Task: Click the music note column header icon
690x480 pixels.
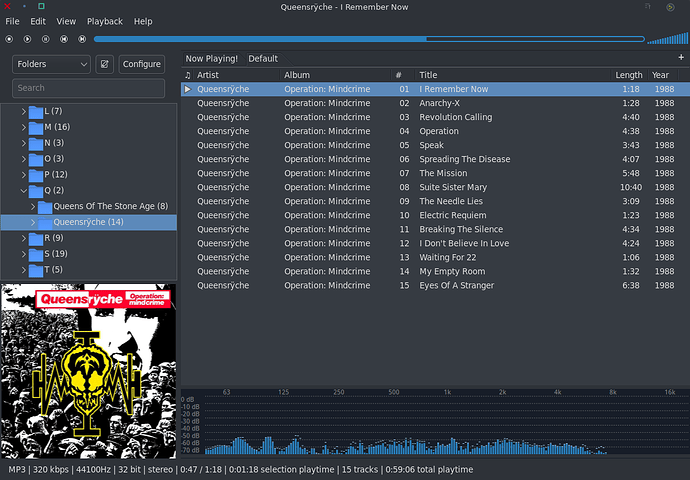Action: [188, 75]
